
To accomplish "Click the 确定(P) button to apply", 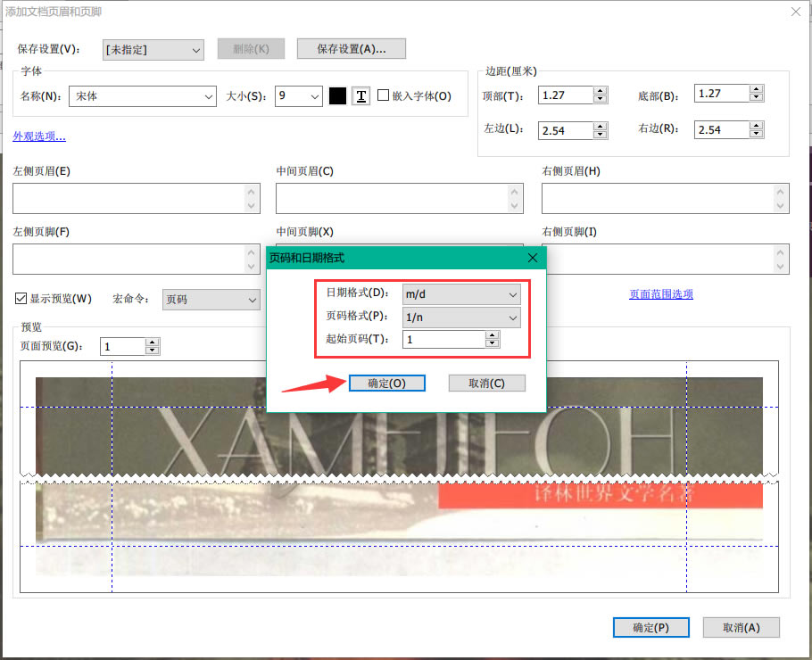I will coord(650,627).
